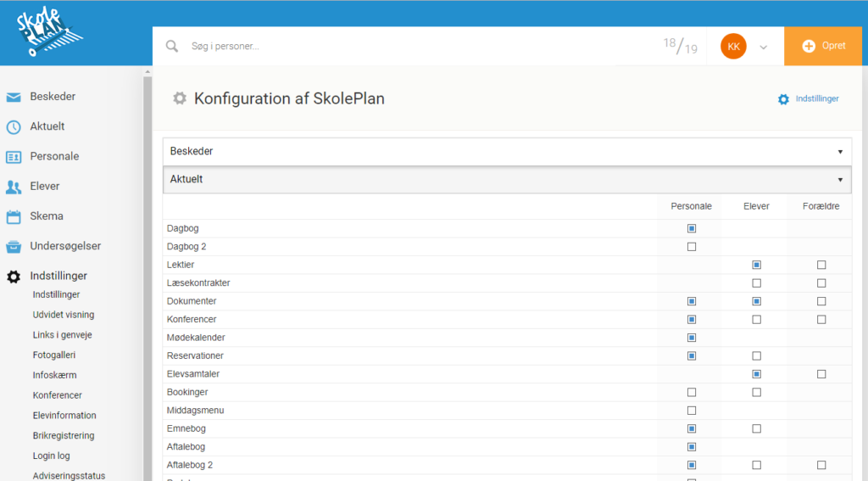Click the calendar icon beside Skema

14,216
